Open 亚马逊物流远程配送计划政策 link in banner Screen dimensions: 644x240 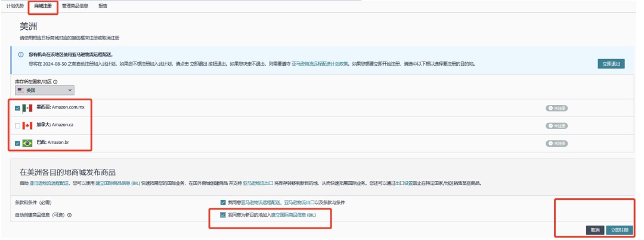pos(320,64)
